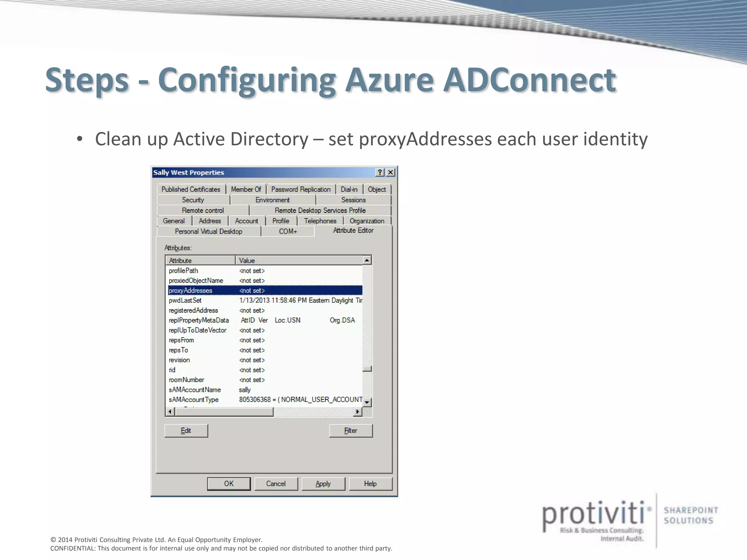Sort by the Value column header
The image size is (747, 560).
tap(299, 260)
